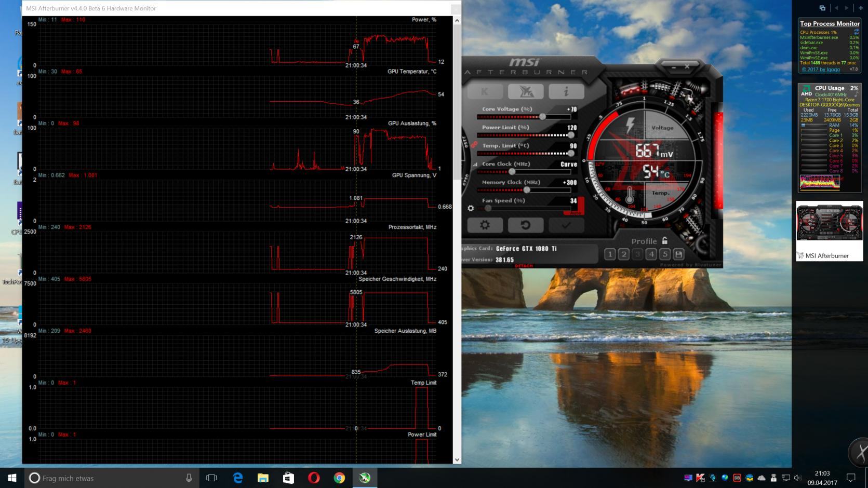Click the network tray icon
868x488 pixels.
(x=786, y=478)
